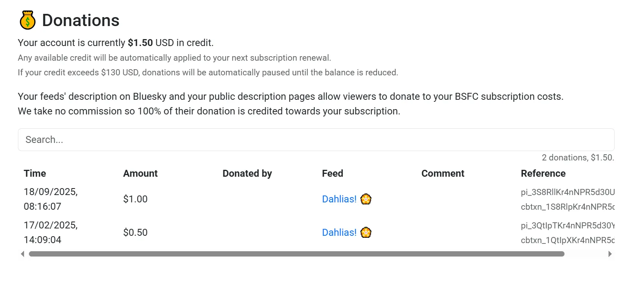644x283 pixels.
Task: Click the 17/02/2025 timestamp cell
Action: (51, 233)
